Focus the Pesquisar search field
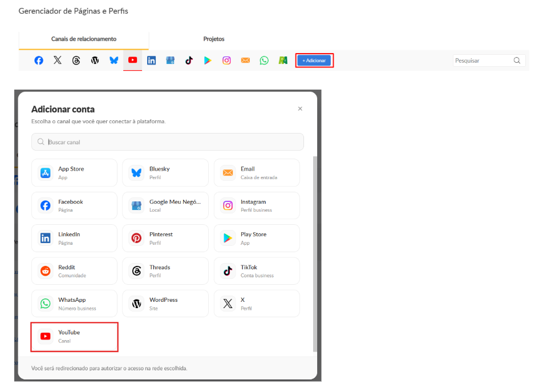The height and width of the screenshot is (392, 539). tap(489, 60)
